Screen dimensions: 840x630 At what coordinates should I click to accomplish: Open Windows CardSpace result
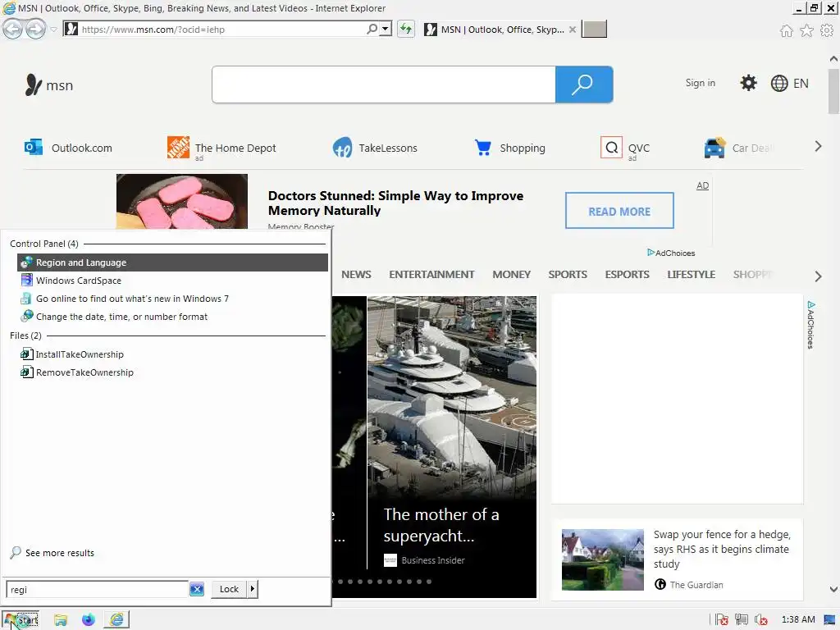(172, 281)
